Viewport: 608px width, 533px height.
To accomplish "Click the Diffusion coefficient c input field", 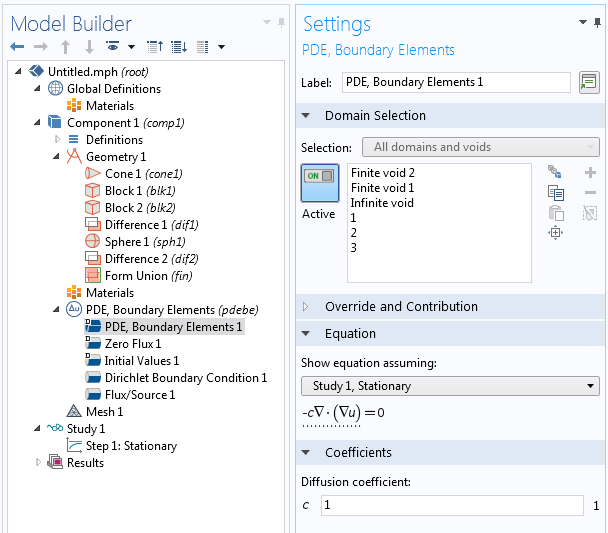I will 450,506.
